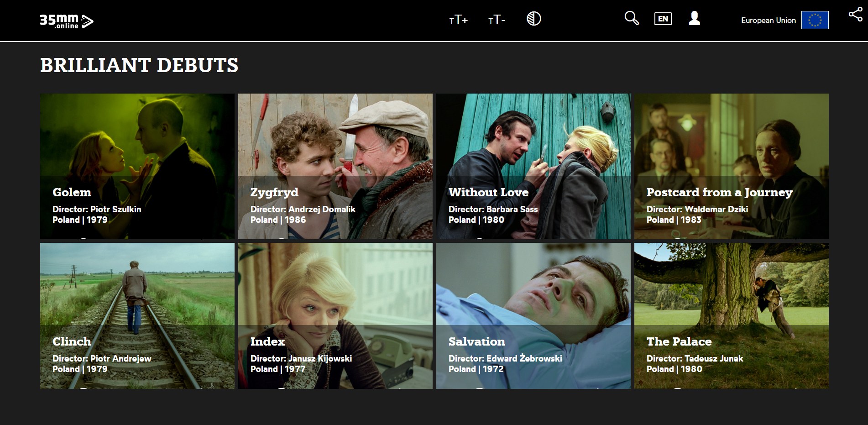Open The Palace film card
The width and height of the screenshot is (868, 425).
click(732, 316)
